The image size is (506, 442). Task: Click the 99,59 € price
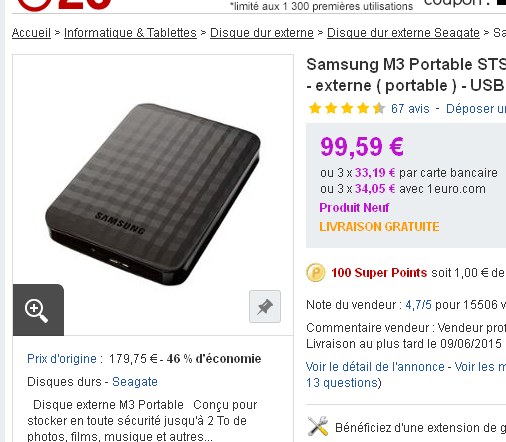click(362, 147)
